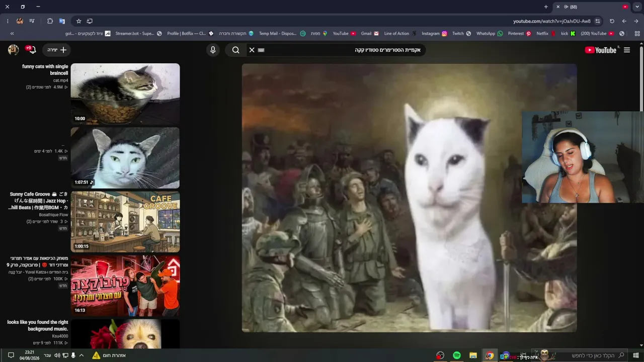
Task: Open the Google Translate extension icon
Action: click(62, 21)
